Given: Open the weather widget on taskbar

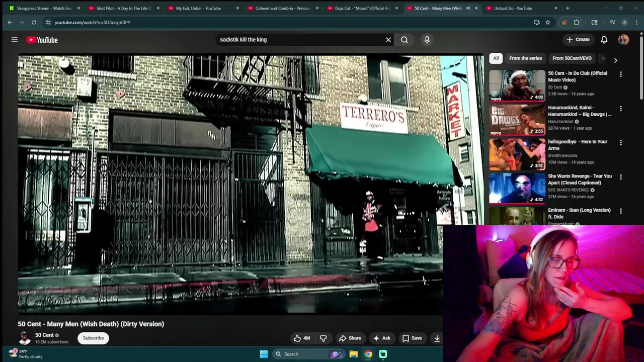Looking at the screenshot, I should pyautogui.click(x=25, y=354).
